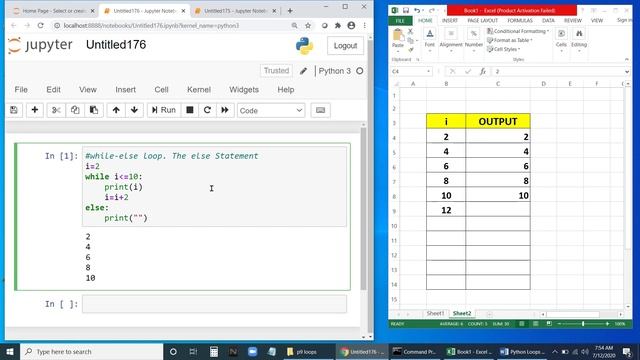
Task: Open the Jupyter Edit menu
Action: (53, 90)
